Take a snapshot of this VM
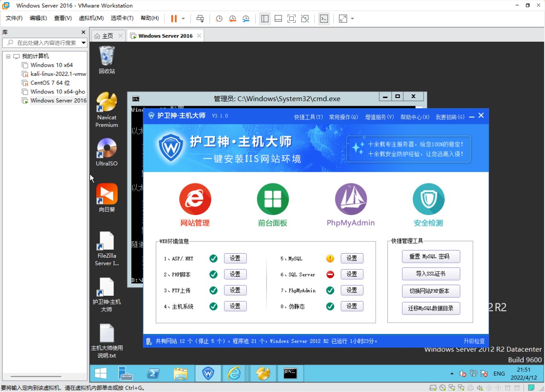This screenshot has width=545, height=392. pyautogui.click(x=219, y=19)
